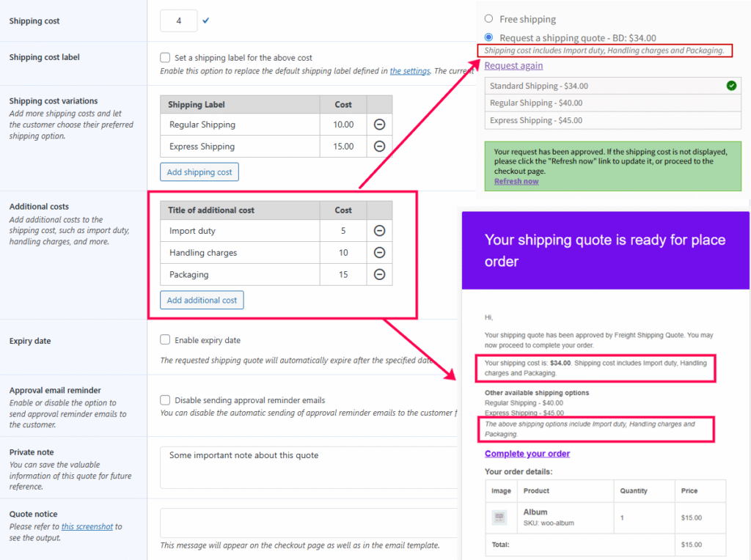This screenshot has height=560, width=751.
Task: Click the Refresh now link
Action: 516,181
